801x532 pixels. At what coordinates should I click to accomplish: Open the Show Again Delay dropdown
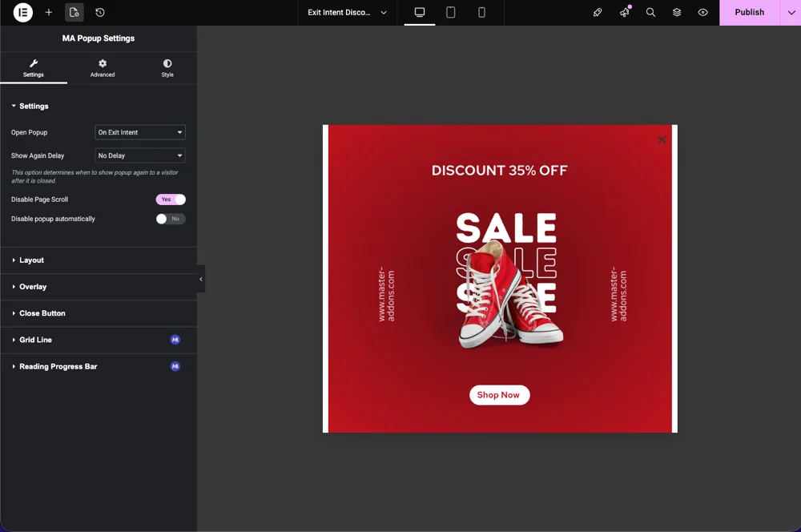pyautogui.click(x=140, y=155)
